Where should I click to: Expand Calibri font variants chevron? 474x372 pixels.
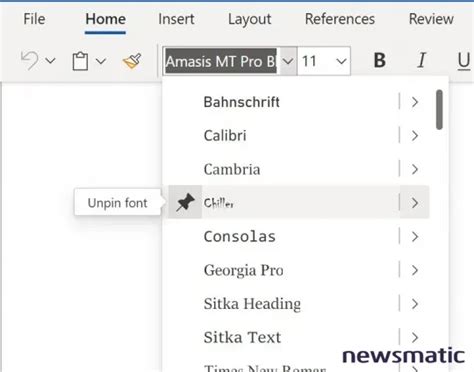tap(415, 136)
